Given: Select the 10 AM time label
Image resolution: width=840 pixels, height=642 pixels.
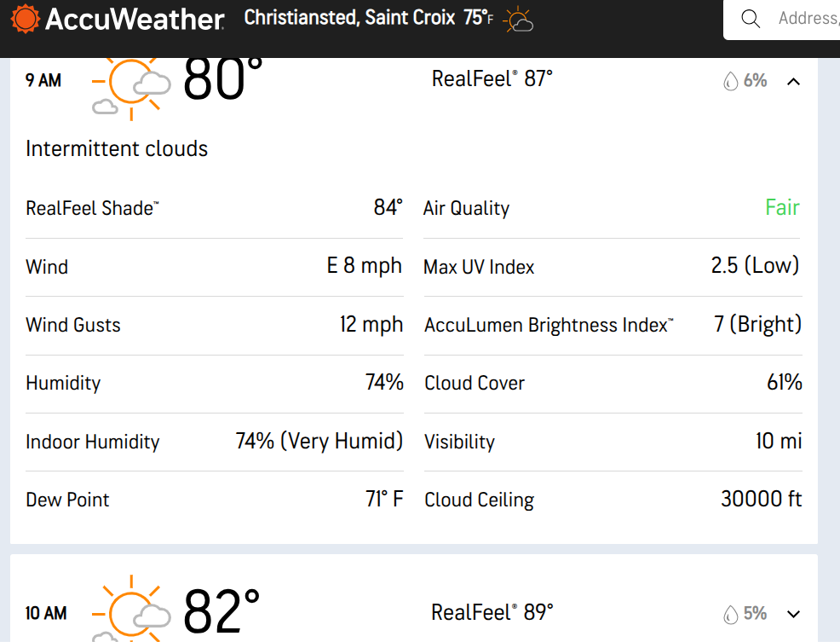Looking at the screenshot, I should click(x=45, y=613).
